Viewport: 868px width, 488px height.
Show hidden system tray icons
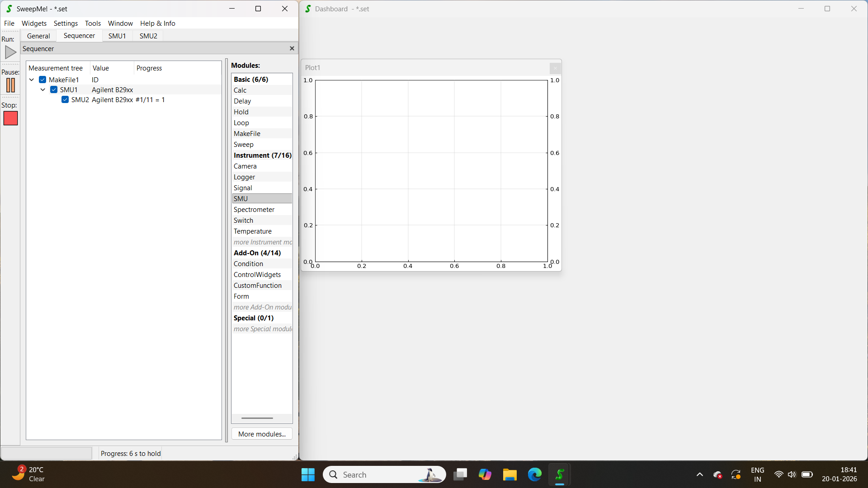click(699, 474)
